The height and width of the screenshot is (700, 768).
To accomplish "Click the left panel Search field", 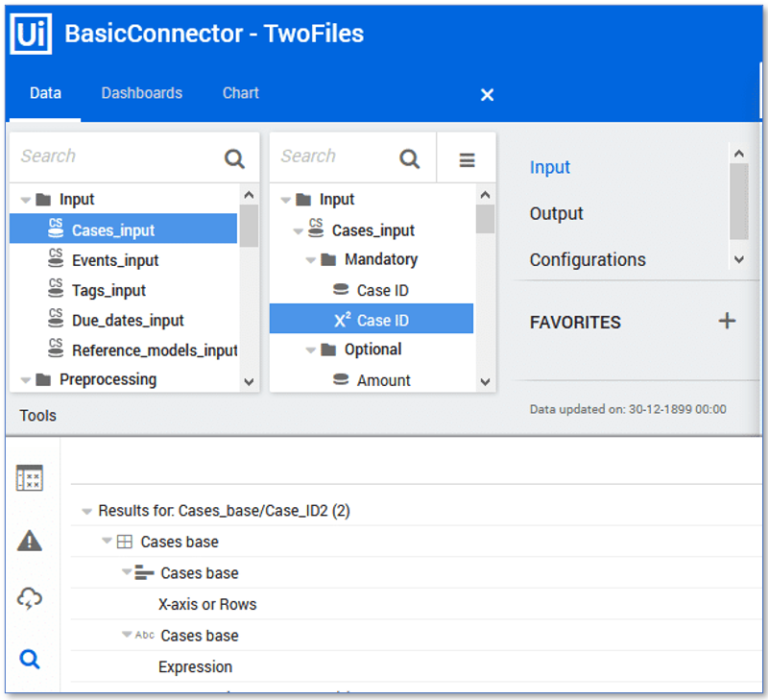I will click(x=115, y=157).
